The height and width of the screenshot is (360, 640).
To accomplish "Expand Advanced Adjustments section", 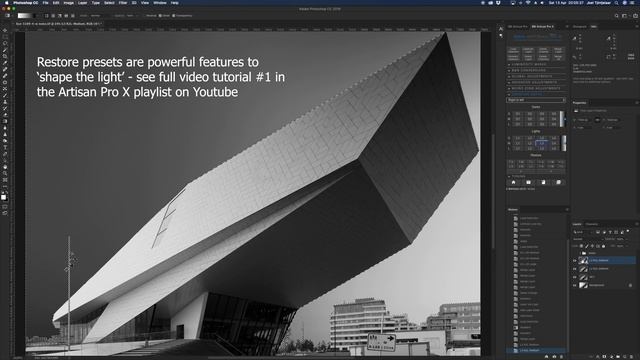I will [x=509, y=82].
